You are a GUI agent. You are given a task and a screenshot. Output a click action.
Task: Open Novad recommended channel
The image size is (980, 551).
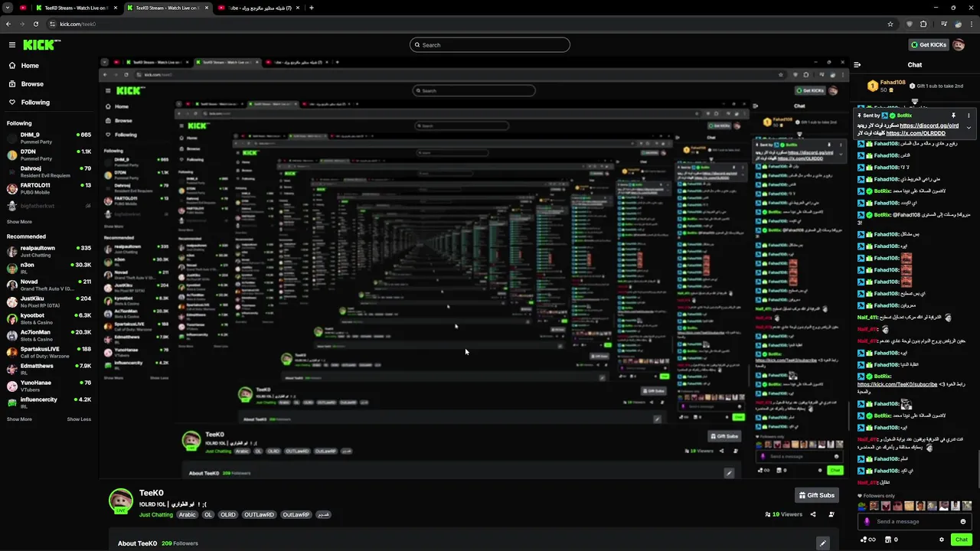pyautogui.click(x=49, y=285)
